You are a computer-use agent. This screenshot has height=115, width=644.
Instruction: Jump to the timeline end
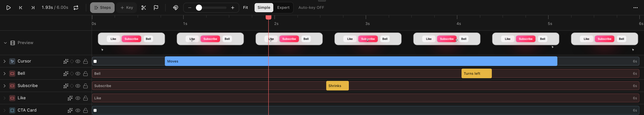coord(33,8)
